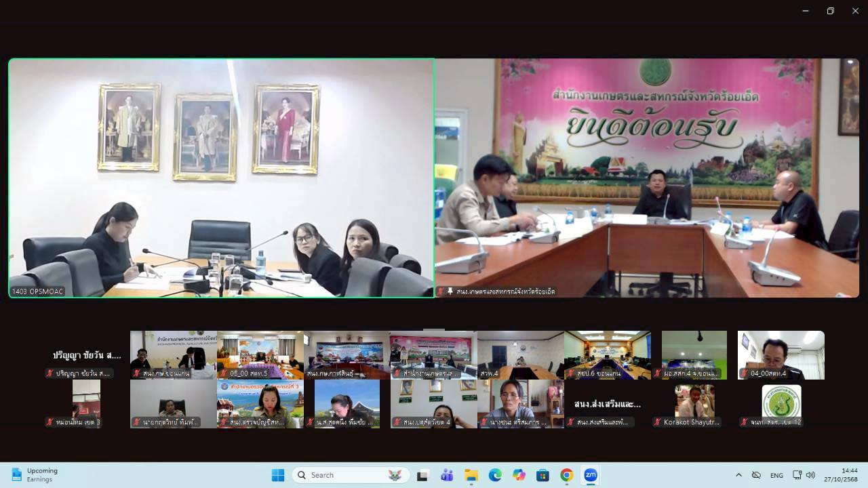Open the Zoom app in the taskbar
Screen dimensions: 868x488
coord(591,475)
